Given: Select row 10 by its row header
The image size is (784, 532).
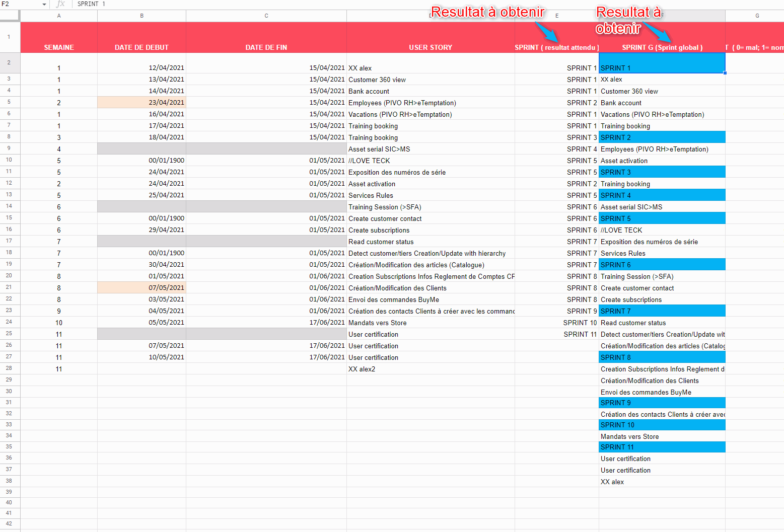Looking at the screenshot, I should [10, 160].
